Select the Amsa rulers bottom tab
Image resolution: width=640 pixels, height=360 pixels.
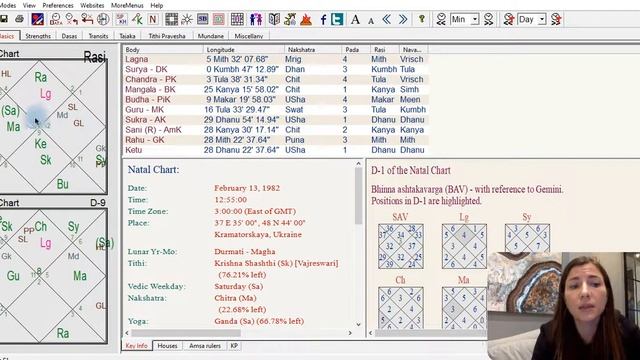(205, 346)
